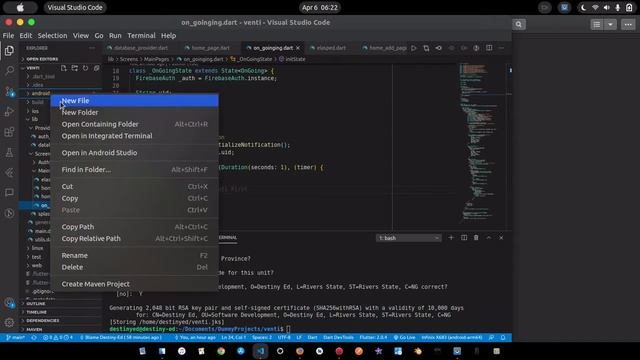Open Explorer more actions ellipsis
Image resolution: width=640 pixels, height=360 pixels.
click(92, 48)
